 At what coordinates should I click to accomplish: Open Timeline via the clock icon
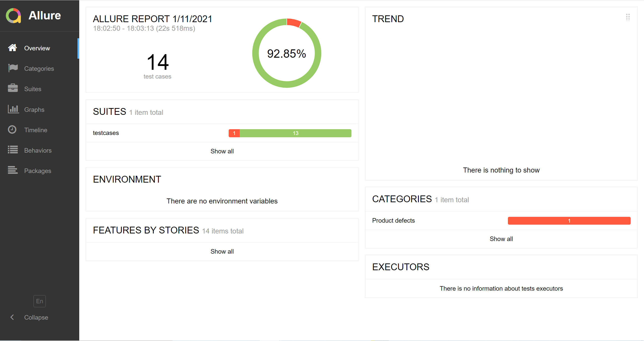[x=12, y=129]
